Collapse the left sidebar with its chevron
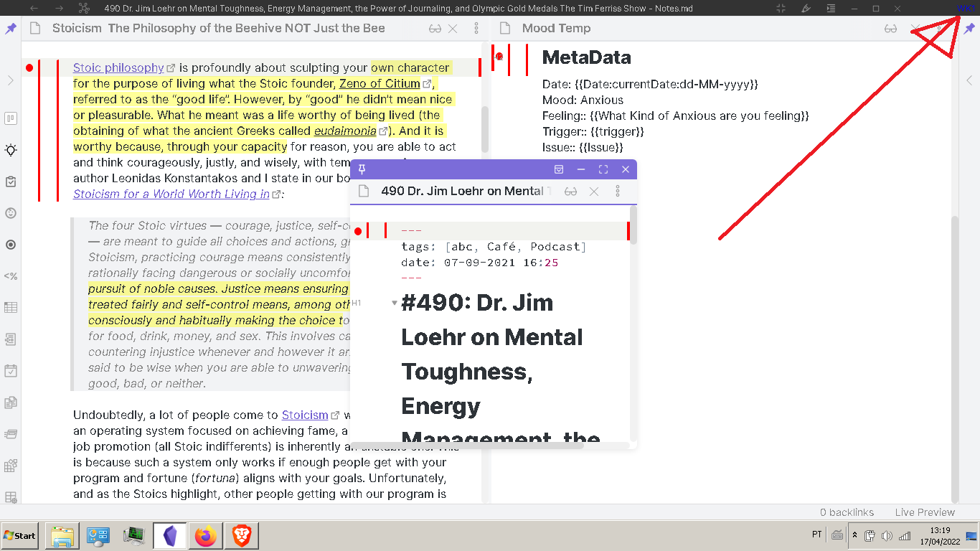Screen dimensions: 980x551 tap(10, 80)
